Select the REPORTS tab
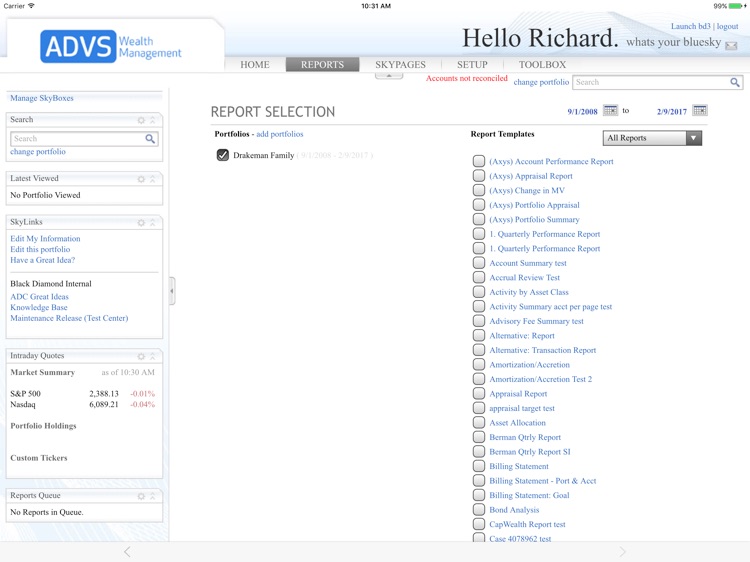This screenshot has width=750, height=562. click(x=322, y=65)
